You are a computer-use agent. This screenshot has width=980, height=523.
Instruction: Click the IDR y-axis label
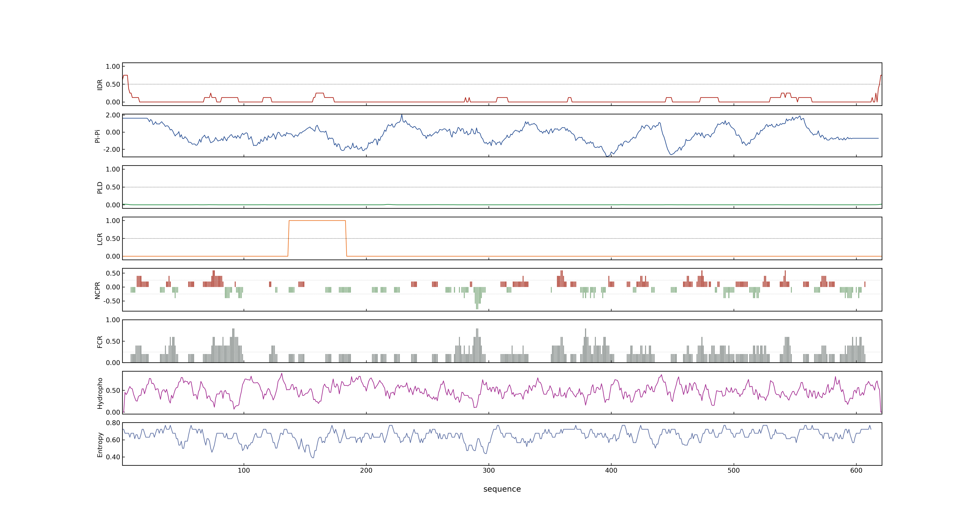pyautogui.click(x=100, y=85)
